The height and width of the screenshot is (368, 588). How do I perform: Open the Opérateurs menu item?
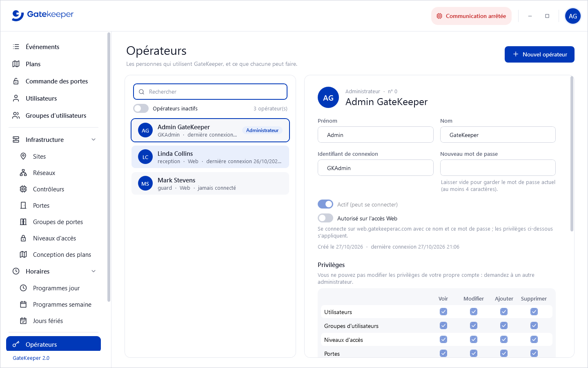coord(53,344)
